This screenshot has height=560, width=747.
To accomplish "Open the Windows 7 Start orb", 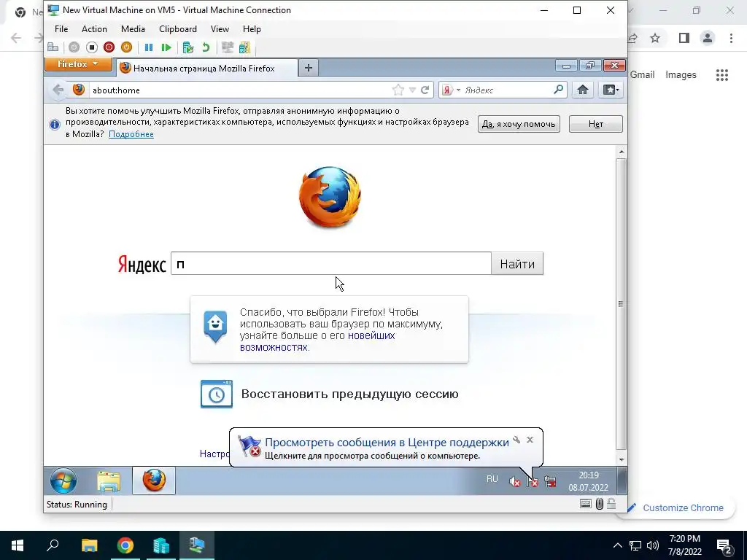I will tap(63, 481).
